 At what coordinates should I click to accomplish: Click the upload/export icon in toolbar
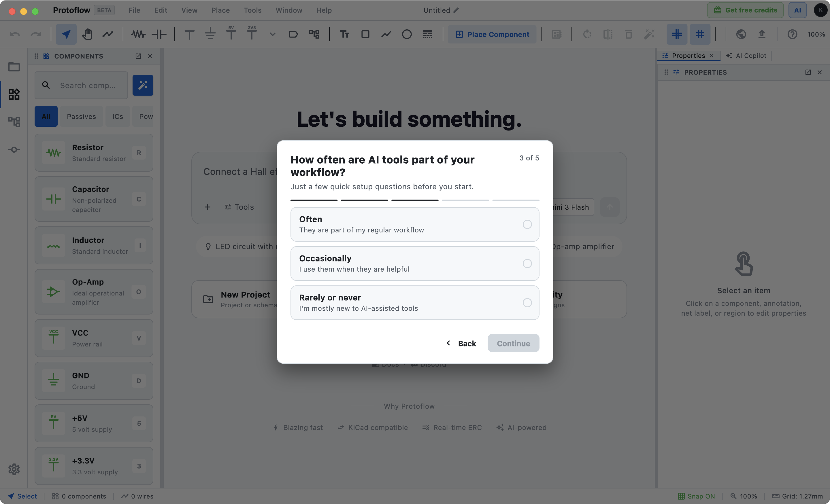(762, 34)
